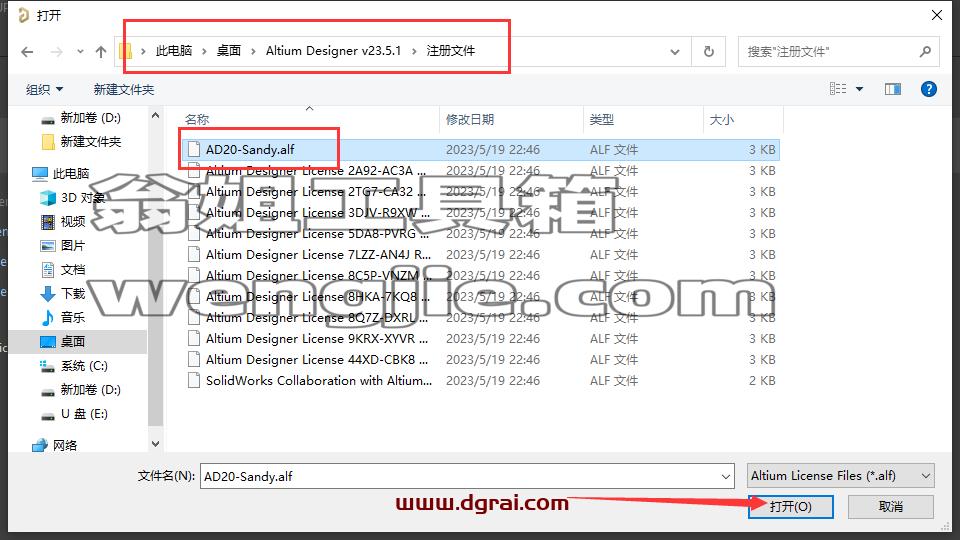Change view layout icon
Viewport: 960px width, 540px height.
point(838,89)
